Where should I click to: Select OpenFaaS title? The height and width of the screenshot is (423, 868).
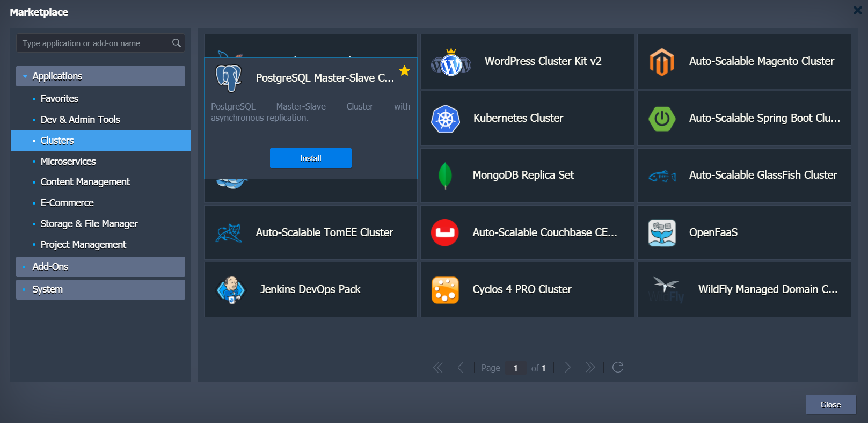pyautogui.click(x=713, y=232)
